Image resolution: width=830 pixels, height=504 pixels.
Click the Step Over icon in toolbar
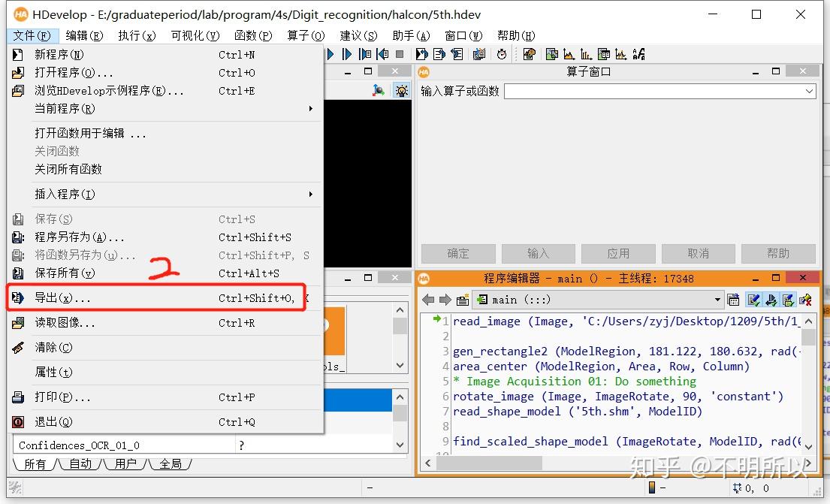click(x=347, y=54)
